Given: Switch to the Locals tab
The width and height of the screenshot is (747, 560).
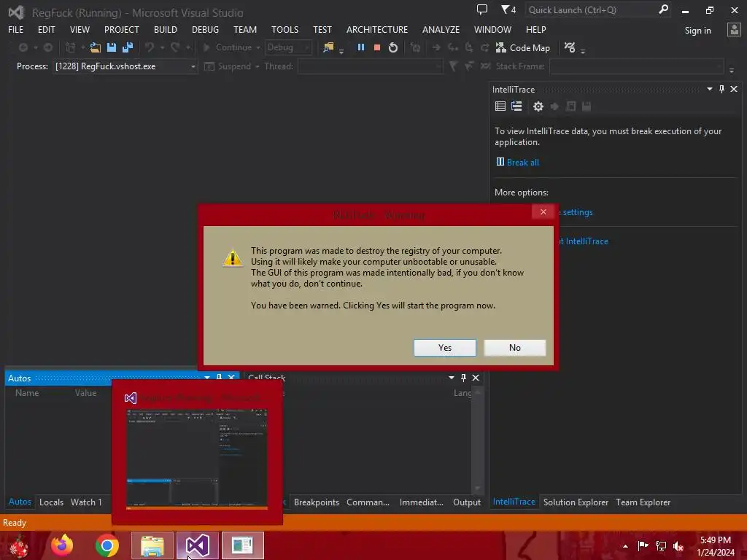Looking at the screenshot, I should [x=52, y=502].
